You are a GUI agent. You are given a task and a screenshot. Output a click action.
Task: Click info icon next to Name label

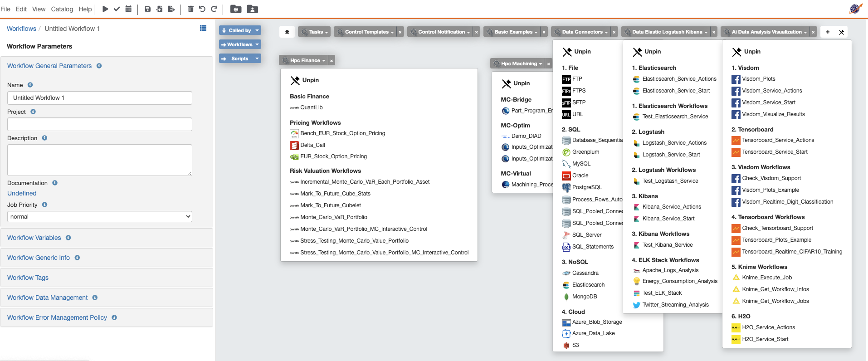click(x=30, y=85)
